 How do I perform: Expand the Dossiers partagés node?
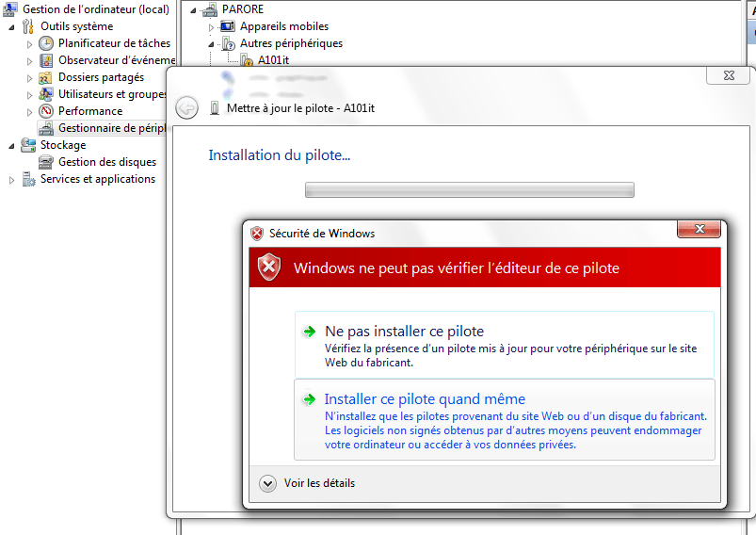pos(29,78)
